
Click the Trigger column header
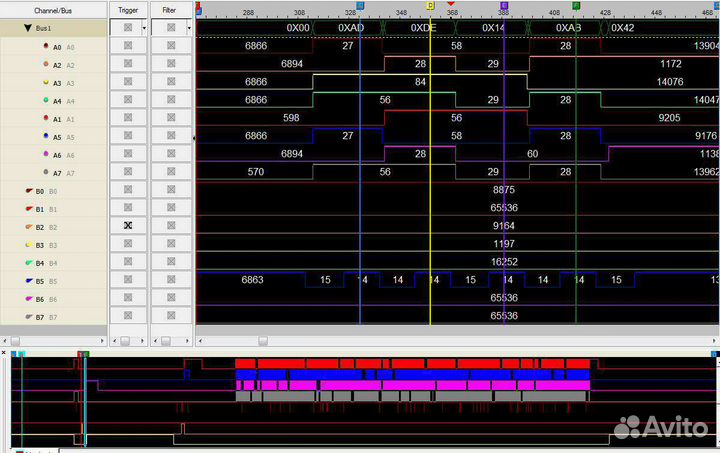click(x=127, y=9)
